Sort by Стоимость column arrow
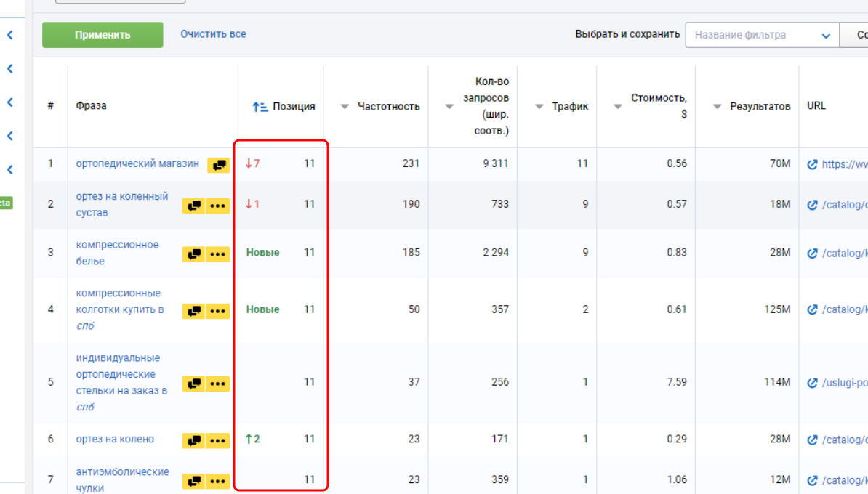Viewport: 868px width, 494px height. pyautogui.click(x=618, y=107)
